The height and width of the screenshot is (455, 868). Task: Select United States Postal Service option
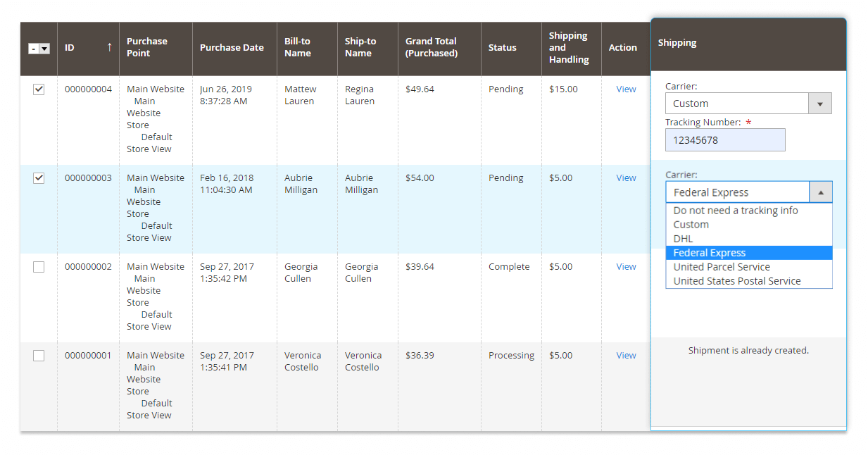736,281
